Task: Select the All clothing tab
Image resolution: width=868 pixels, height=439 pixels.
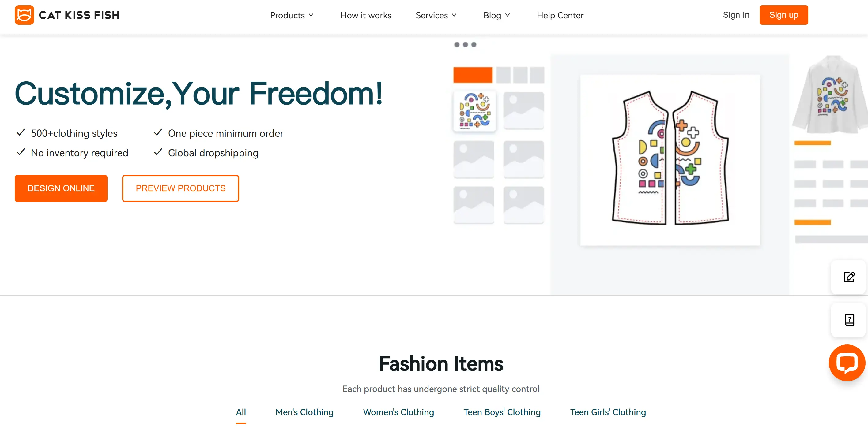Action: [241, 411]
